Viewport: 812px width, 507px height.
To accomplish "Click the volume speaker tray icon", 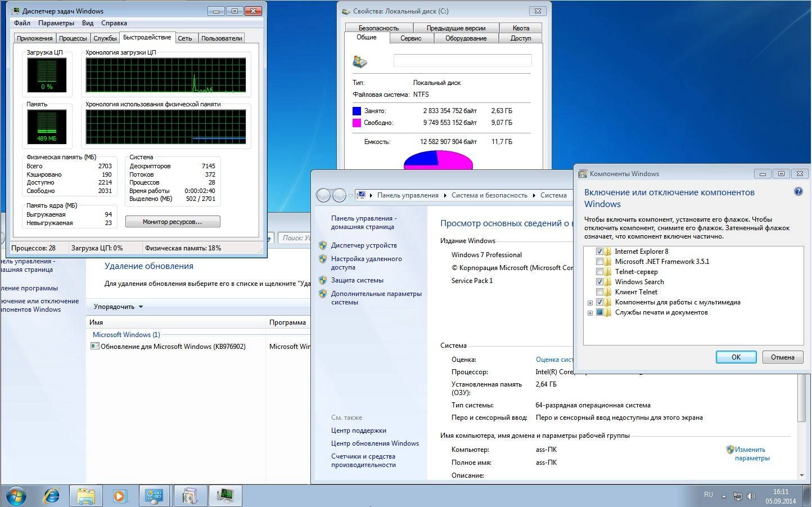I will 751,496.
